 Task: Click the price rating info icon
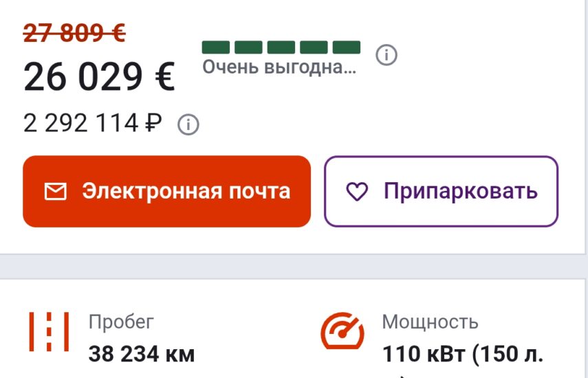[386, 55]
